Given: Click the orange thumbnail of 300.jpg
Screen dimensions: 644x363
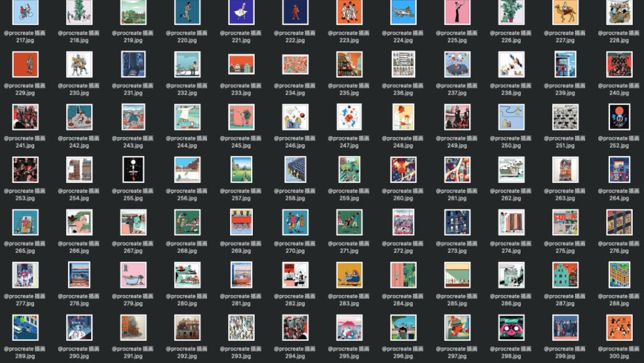Looking at the screenshot, I should [x=619, y=327].
